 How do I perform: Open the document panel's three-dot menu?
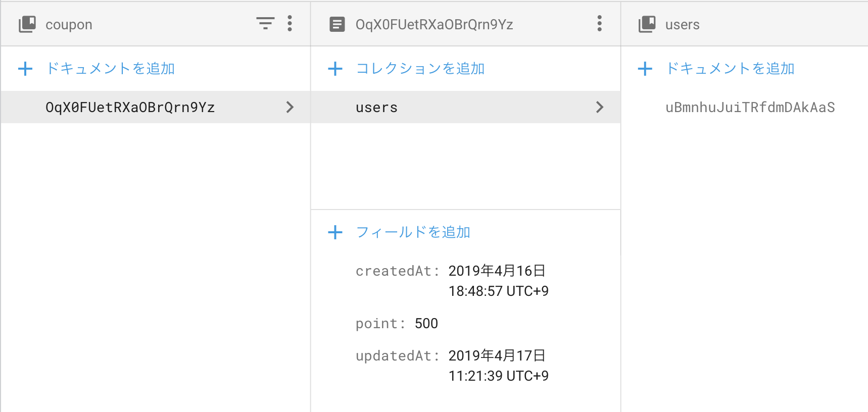coord(599,23)
